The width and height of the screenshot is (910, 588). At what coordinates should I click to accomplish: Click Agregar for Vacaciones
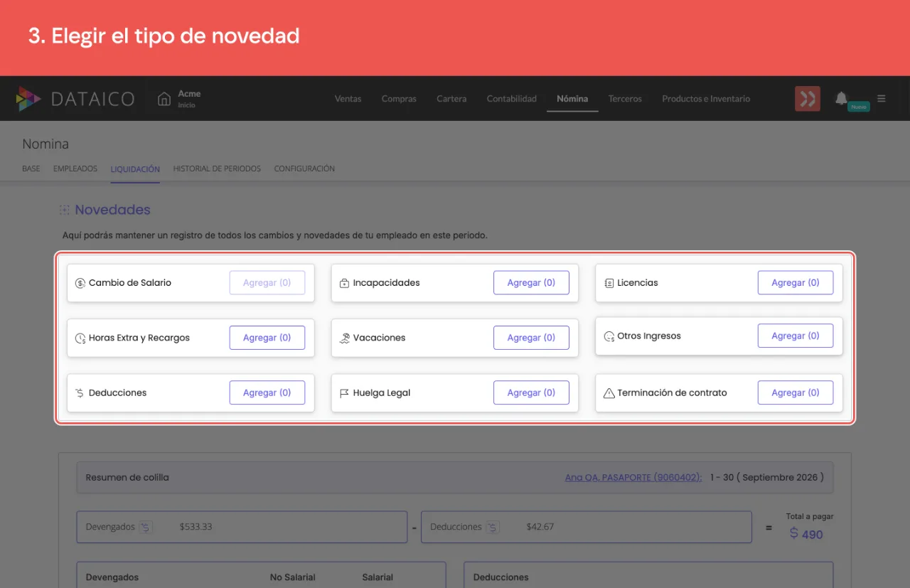point(531,338)
